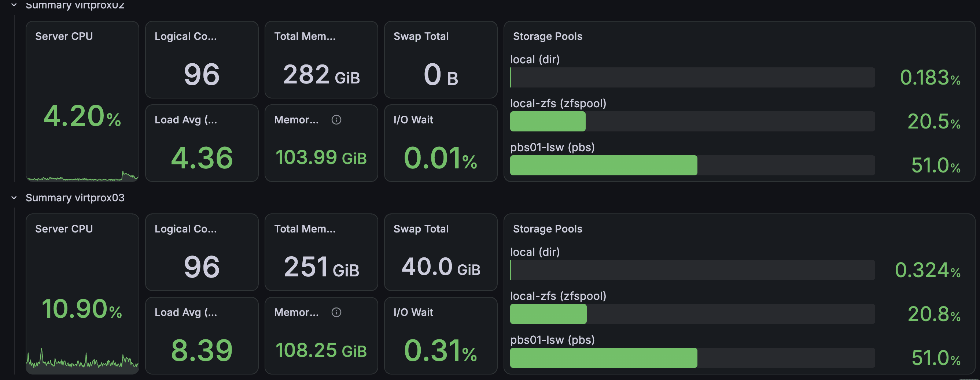This screenshot has width=980, height=380.
Task: Select the 20.5% local-zfs value
Action: [934, 122]
